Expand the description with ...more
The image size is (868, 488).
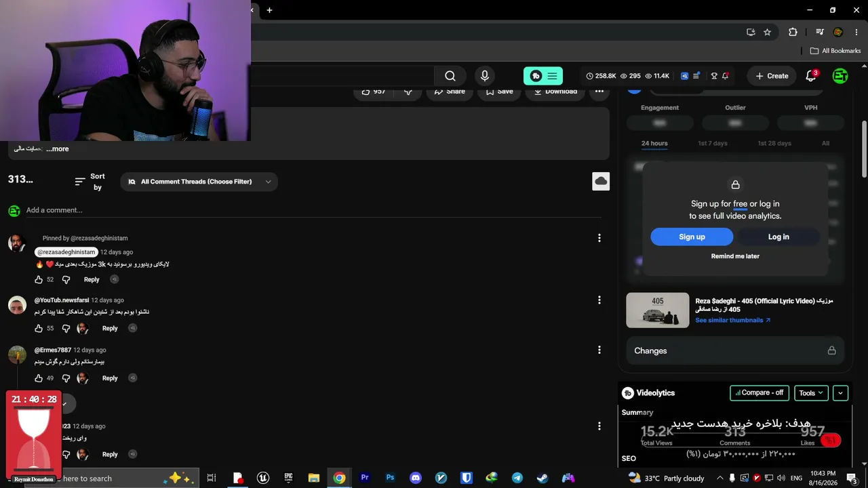57,149
